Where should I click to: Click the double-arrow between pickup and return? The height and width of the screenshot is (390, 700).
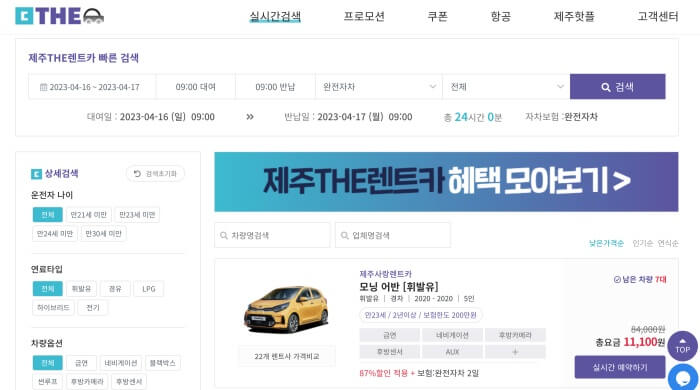(250, 117)
